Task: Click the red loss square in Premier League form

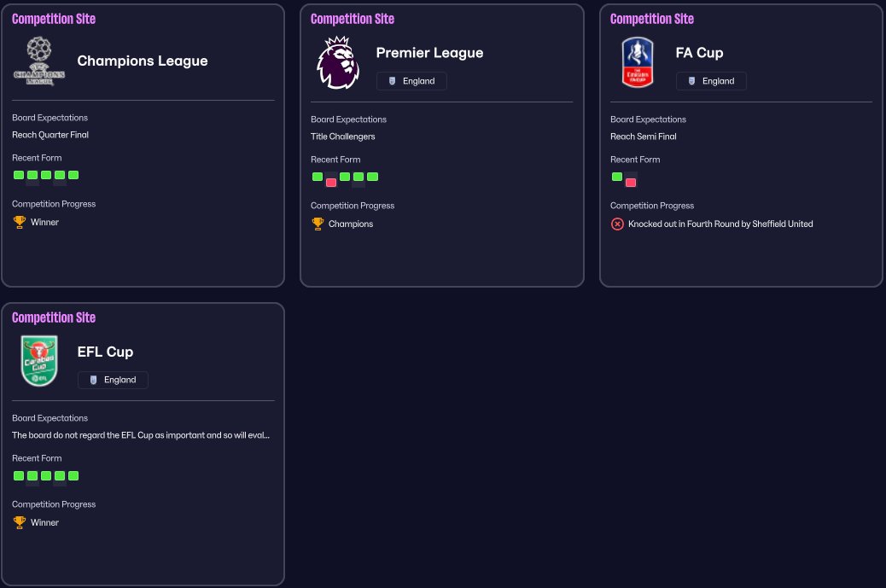Action: pyautogui.click(x=331, y=182)
